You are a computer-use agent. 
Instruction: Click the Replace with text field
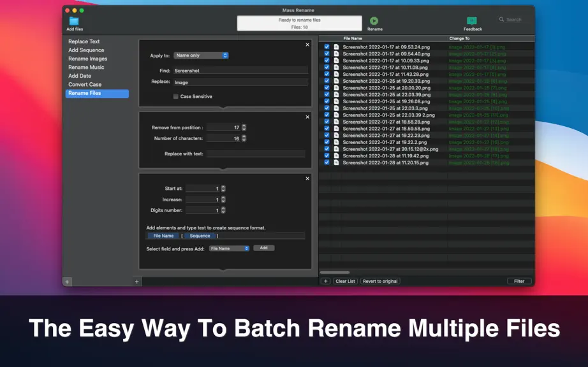pos(256,154)
